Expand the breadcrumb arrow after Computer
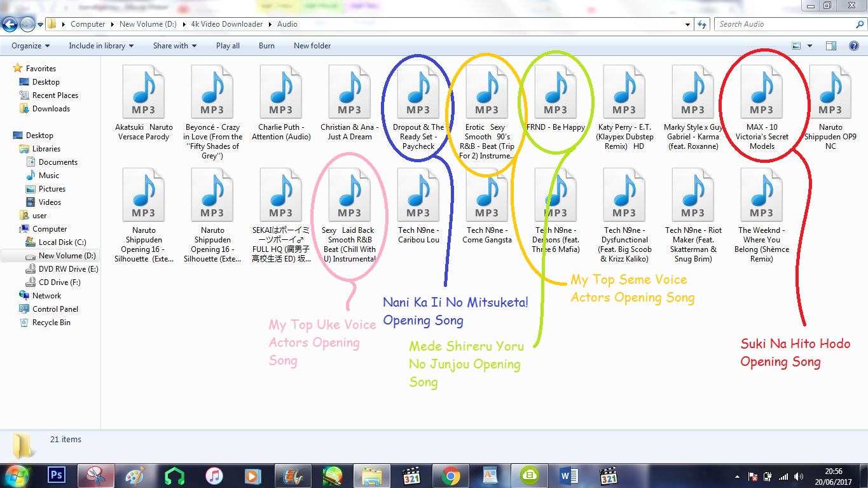This screenshot has width=868, height=488. 113,24
